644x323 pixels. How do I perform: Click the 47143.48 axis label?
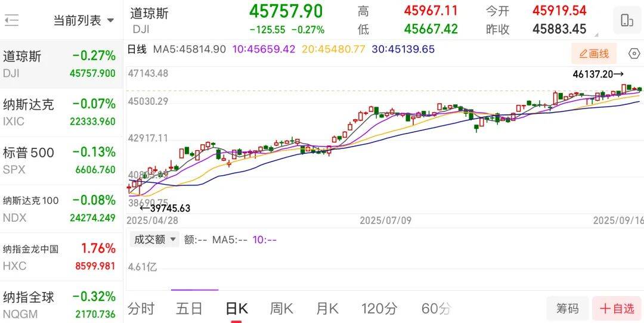coord(148,73)
